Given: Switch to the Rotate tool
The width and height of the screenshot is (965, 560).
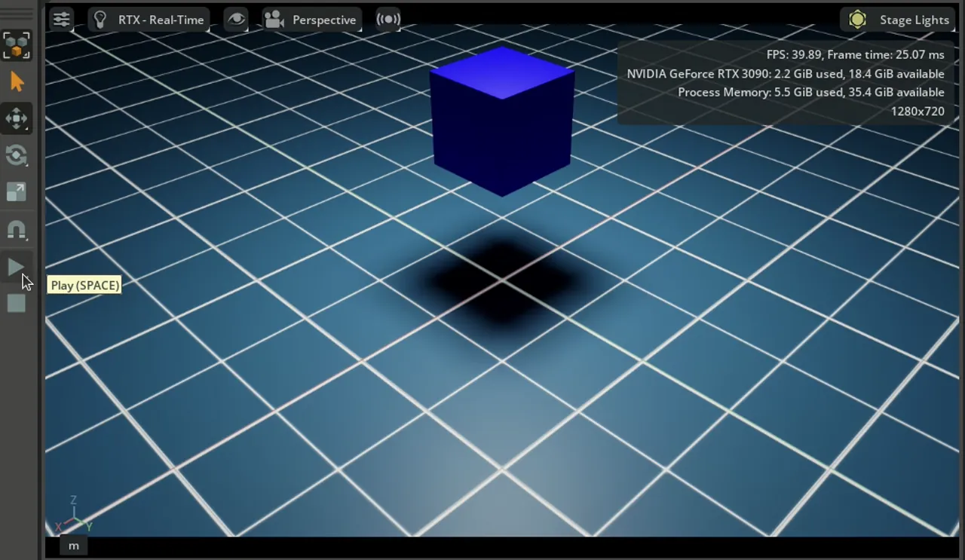Looking at the screenshot, I should click(x=17, y=155).
